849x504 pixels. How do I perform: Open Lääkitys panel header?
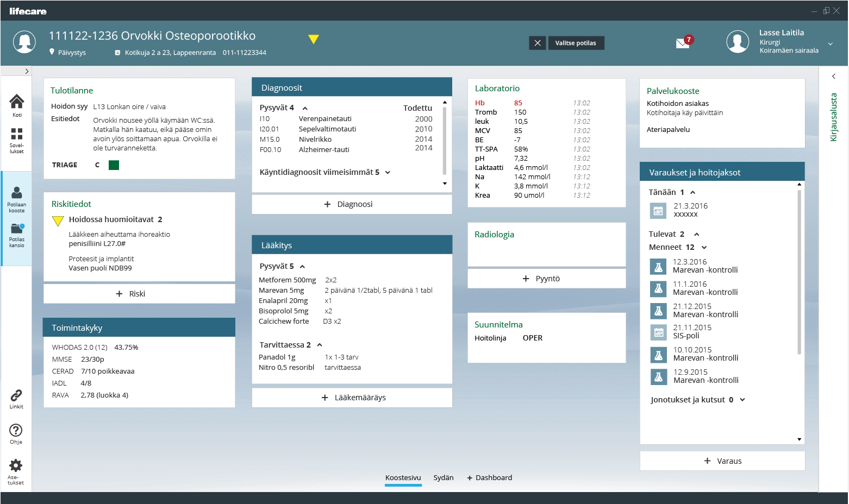point(352,245)
